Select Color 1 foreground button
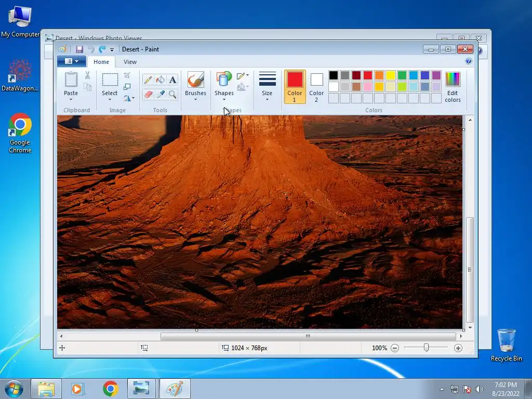 click(x=295, y=87)
